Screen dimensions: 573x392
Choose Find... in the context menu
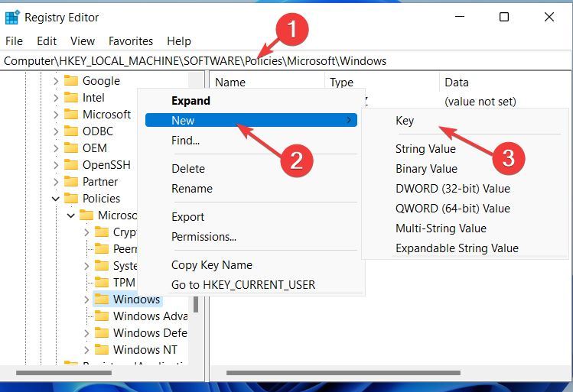pyautogui.click(x=251, y=140)
